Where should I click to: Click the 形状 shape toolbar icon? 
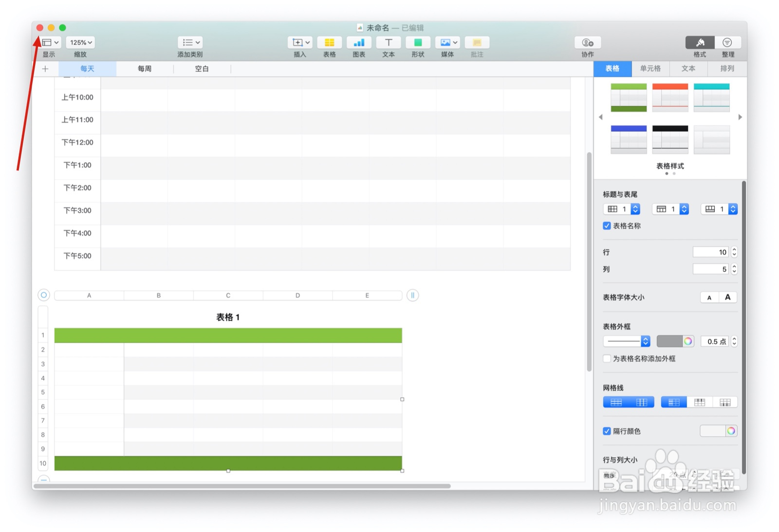tap(418, 42)
